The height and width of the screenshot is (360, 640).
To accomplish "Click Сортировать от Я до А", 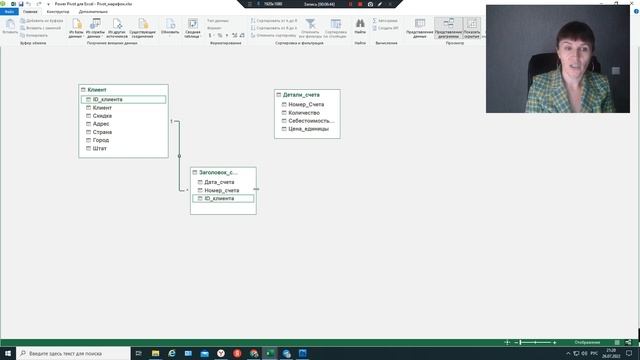I will point(274,28).
